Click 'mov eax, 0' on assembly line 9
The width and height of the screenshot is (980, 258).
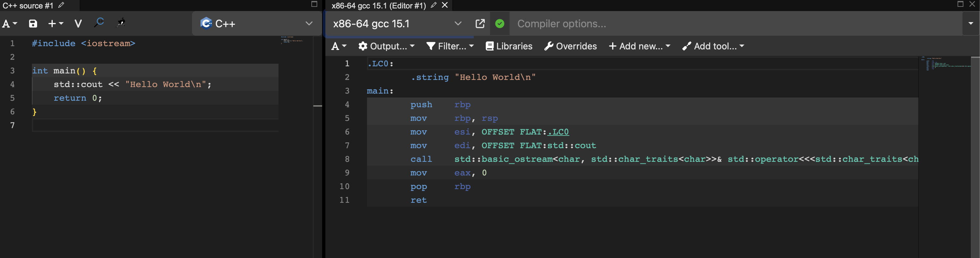[449, 173]
